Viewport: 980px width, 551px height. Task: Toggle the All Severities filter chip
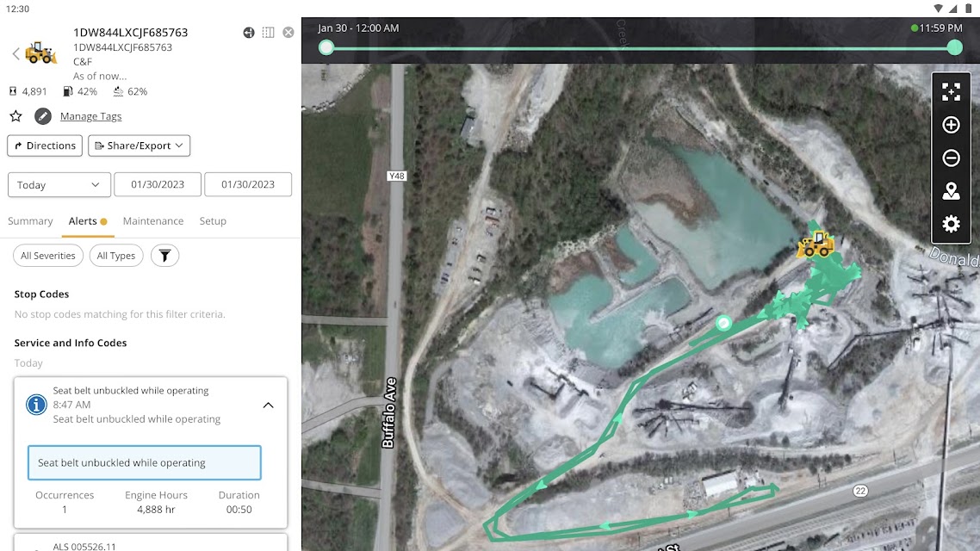(48, 256)
